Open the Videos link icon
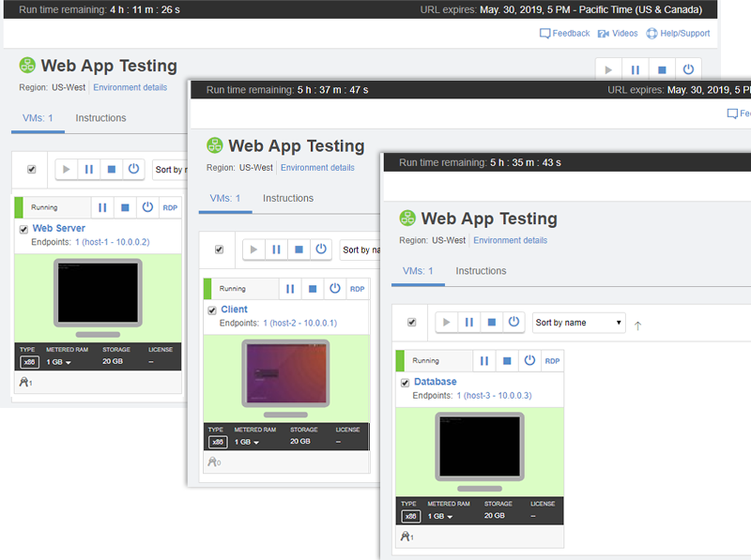Screen dimensions: 751x560 (602, 33)
